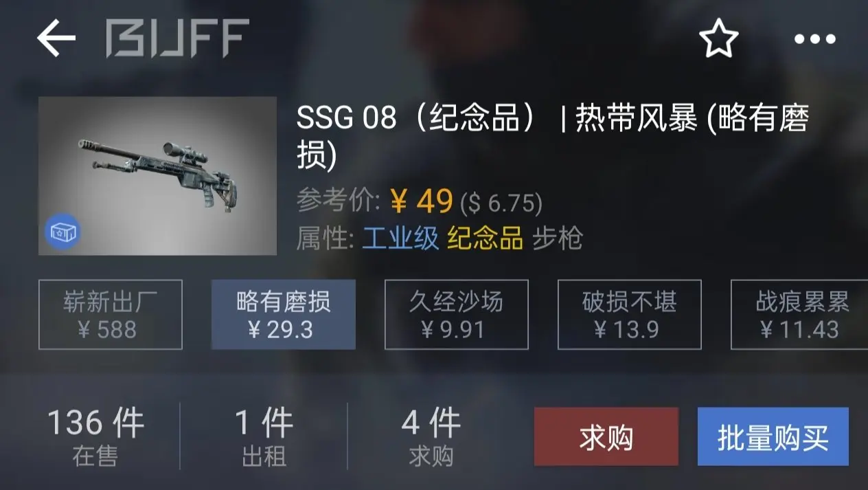Favorite this item with the star icon
This screenshot has height=490, width=868.
pos(719,38)
